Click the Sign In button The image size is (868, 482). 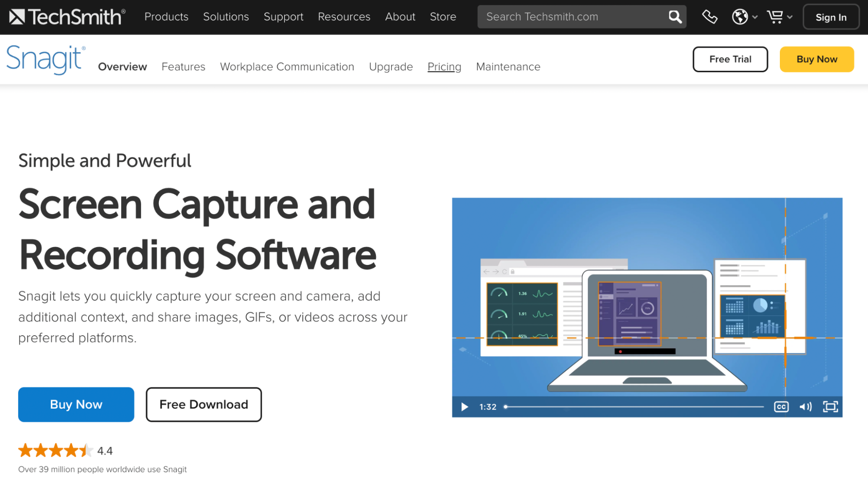pyautogui.click(x=831, y=17)
